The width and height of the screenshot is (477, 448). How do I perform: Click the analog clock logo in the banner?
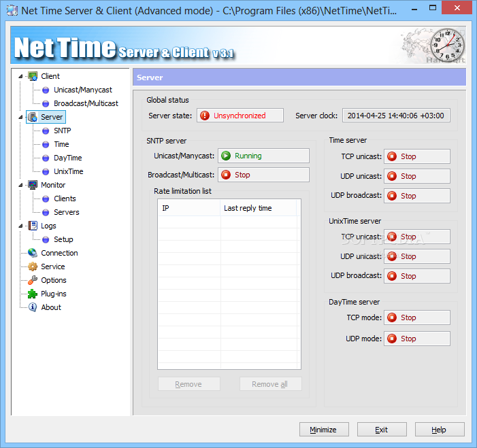pos(448,44)
